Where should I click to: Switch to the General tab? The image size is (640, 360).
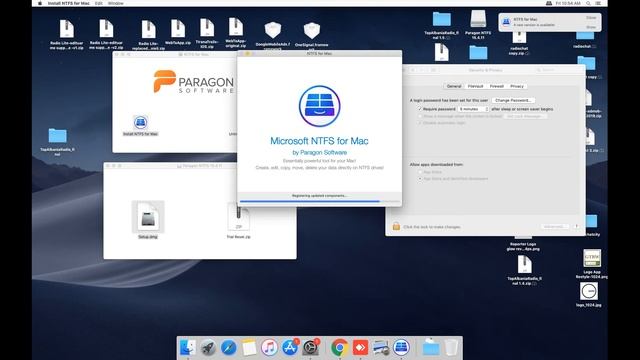point(454,86)
